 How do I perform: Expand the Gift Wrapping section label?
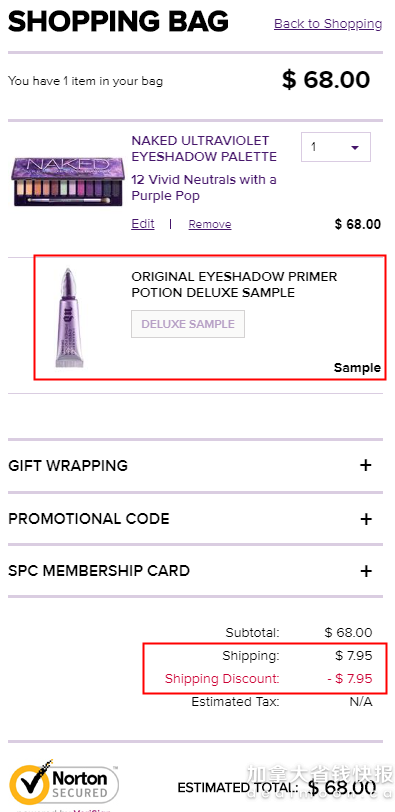(68, 465)
